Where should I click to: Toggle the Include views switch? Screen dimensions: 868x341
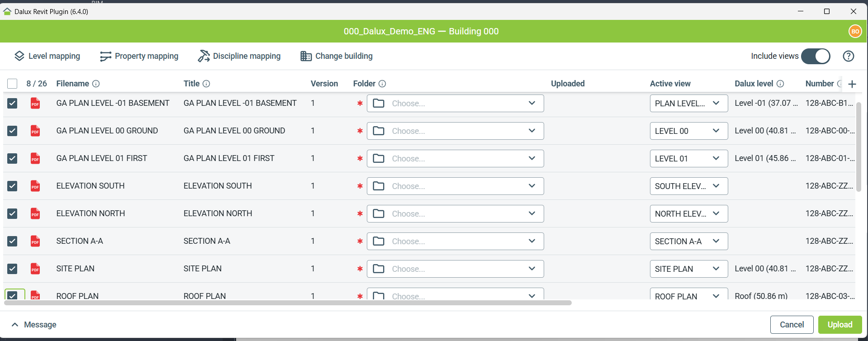pos(816,56)
